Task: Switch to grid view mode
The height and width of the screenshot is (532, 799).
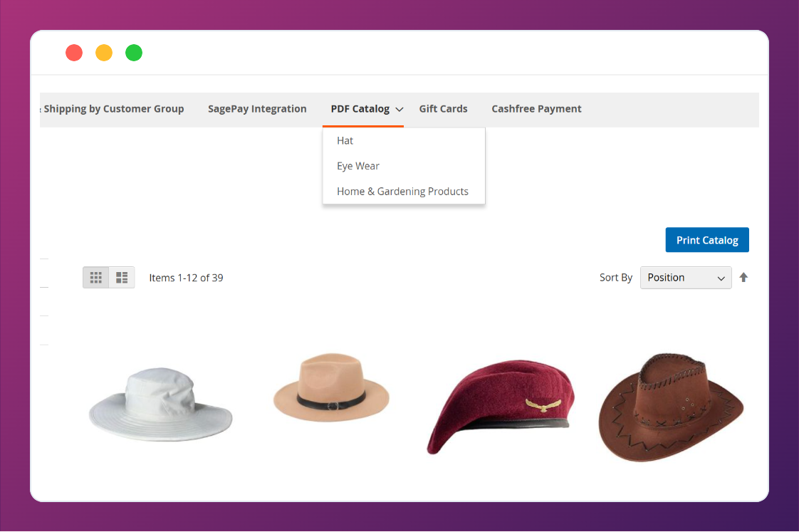Action: (96, 278)
